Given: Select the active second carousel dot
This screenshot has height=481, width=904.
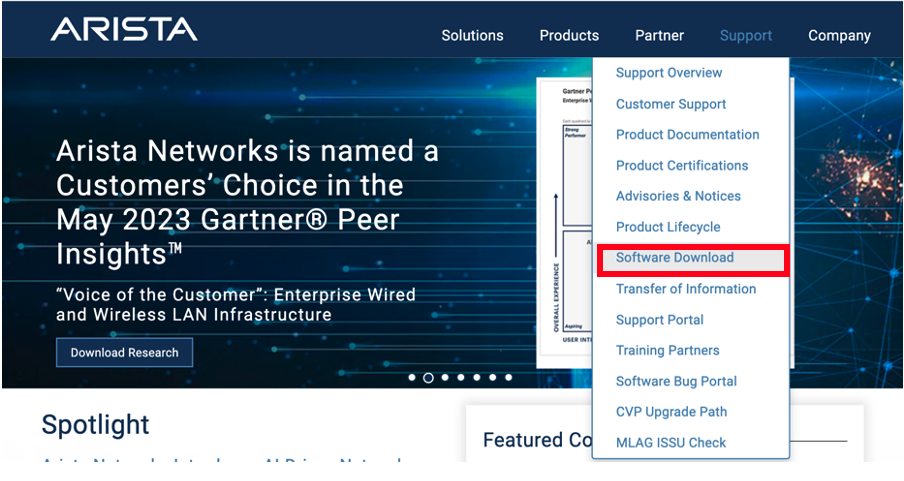Looking at the screenshot, I should tap(428, 378).
